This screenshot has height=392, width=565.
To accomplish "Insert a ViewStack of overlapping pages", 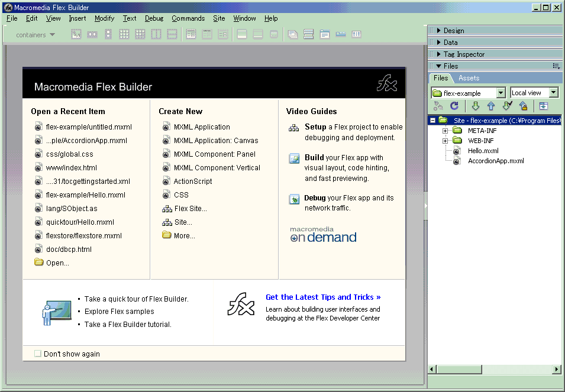I will pyautogui.click(x=293, y=34).
